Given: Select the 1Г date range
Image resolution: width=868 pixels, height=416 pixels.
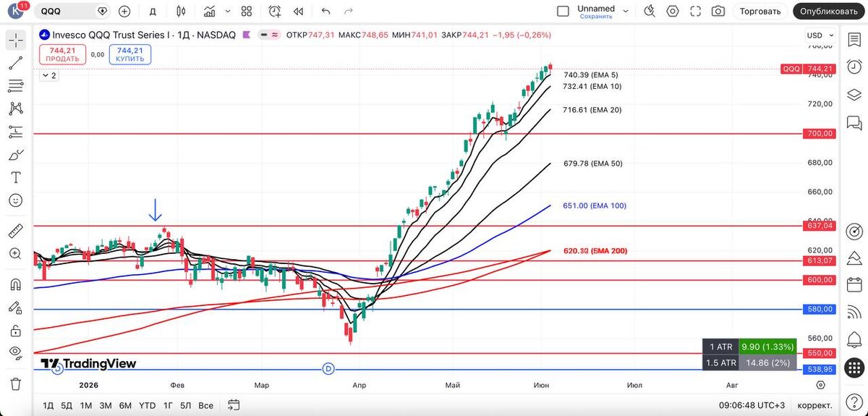Looking at the screenshot, I should (x=168, y=405).
